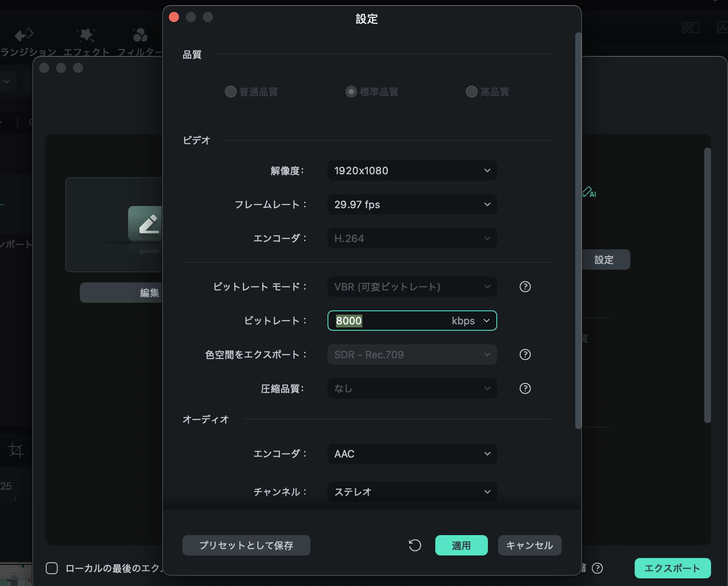Click the プリセットとして保存 button
Viewport: 728px width, 586px height.
coord(246,545)
